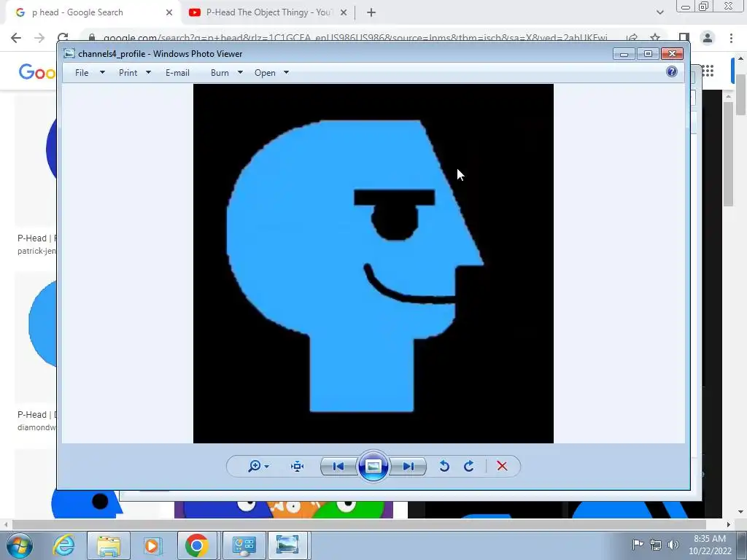The image size is (747, 560).
Task: Expand the File menu arrow
Action: [x=102, y=73]
